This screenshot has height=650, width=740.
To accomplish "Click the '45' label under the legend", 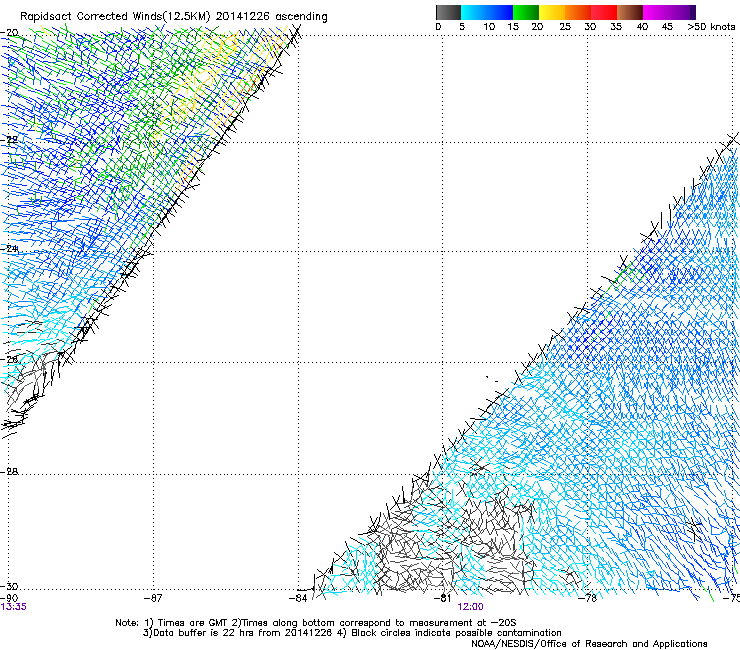I will (667, 27).
